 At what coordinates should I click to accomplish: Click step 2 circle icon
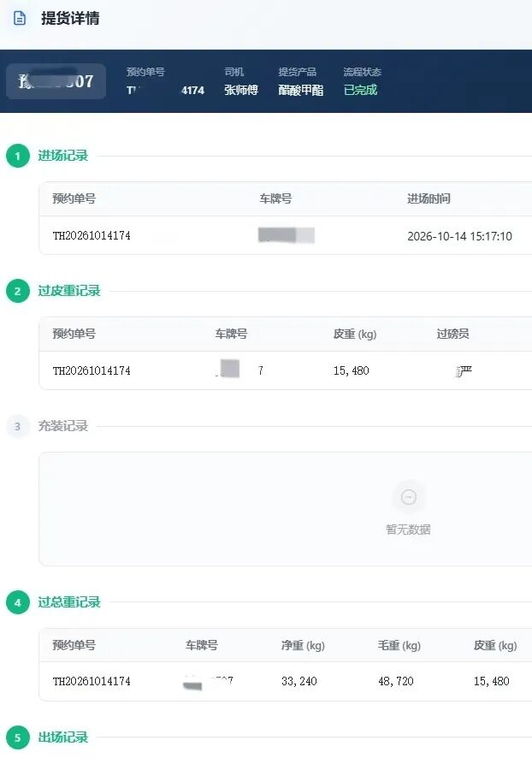coord(18,291)
